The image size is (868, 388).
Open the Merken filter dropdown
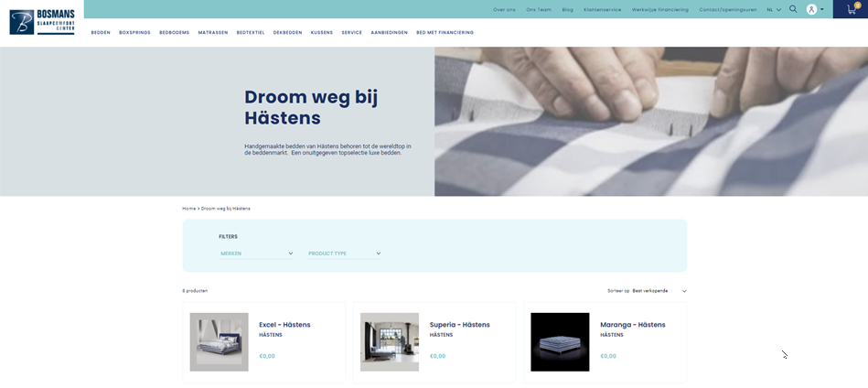point(256,253)
